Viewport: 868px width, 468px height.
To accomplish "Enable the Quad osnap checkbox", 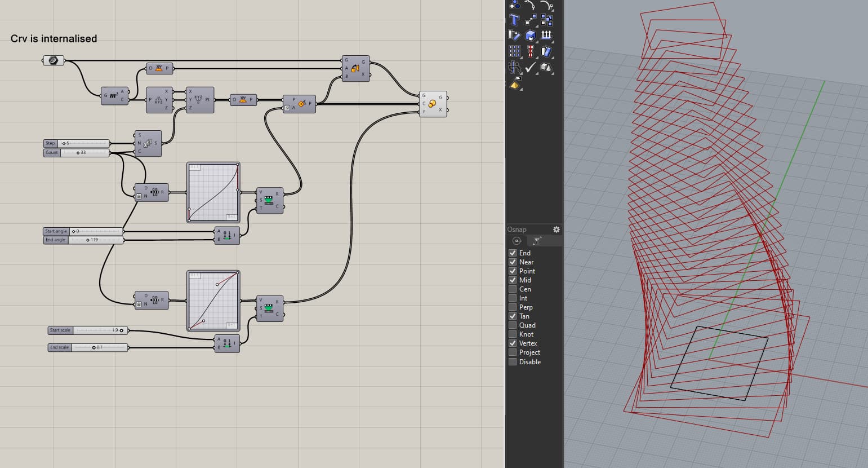I will tap(513, 325).
